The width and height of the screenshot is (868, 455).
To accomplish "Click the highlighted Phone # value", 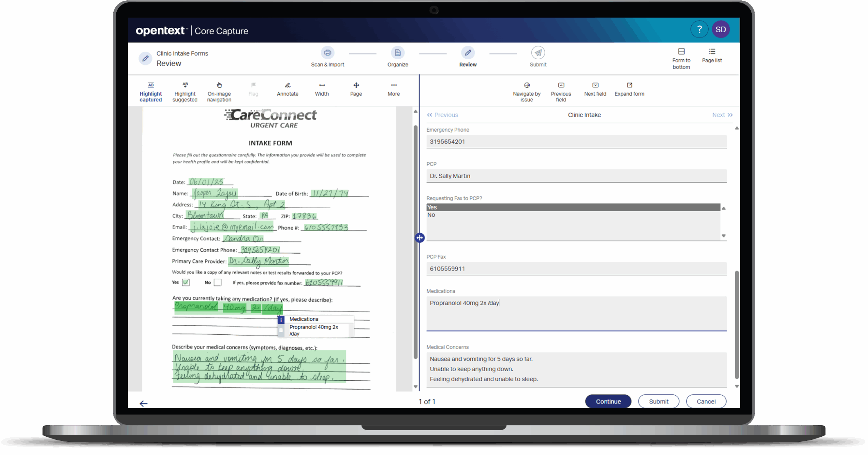I will (x=326, y=227).
